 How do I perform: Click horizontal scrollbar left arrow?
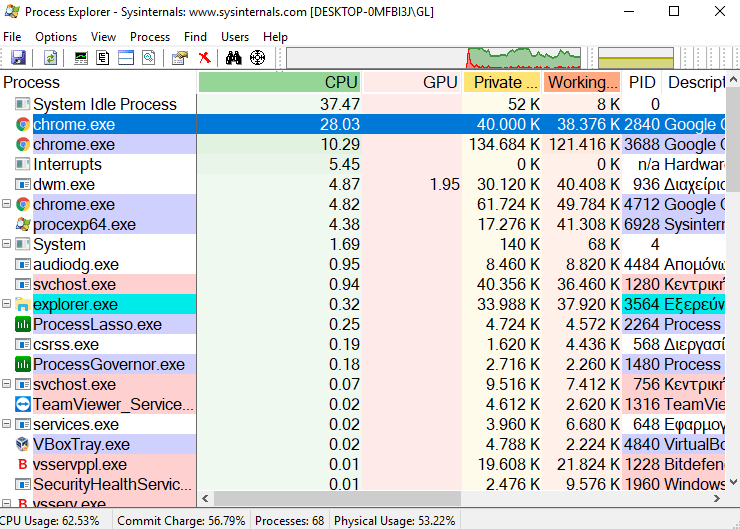coord(205,498)
